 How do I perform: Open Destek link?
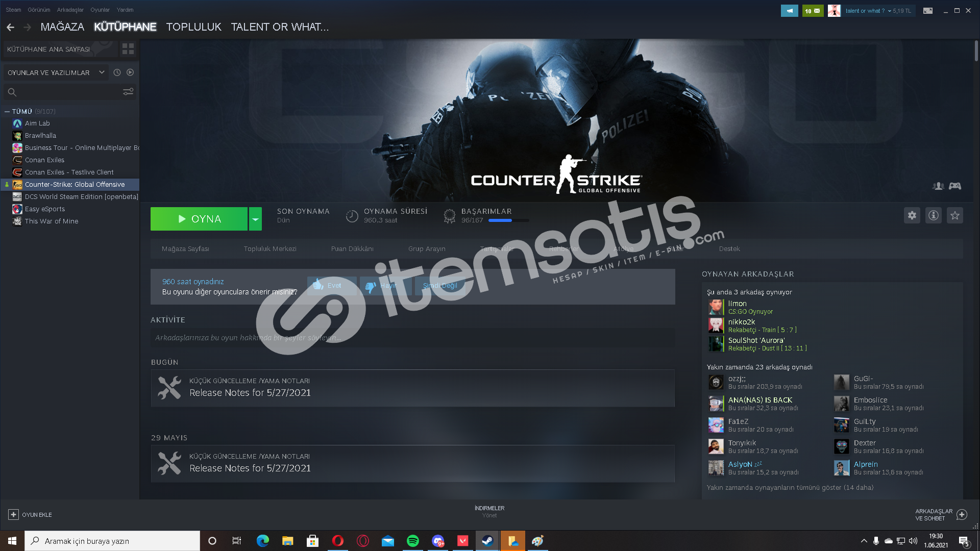coord(729,249)
